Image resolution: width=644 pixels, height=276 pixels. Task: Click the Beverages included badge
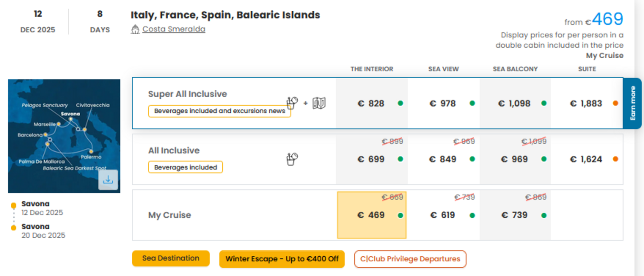click(185, 167)
